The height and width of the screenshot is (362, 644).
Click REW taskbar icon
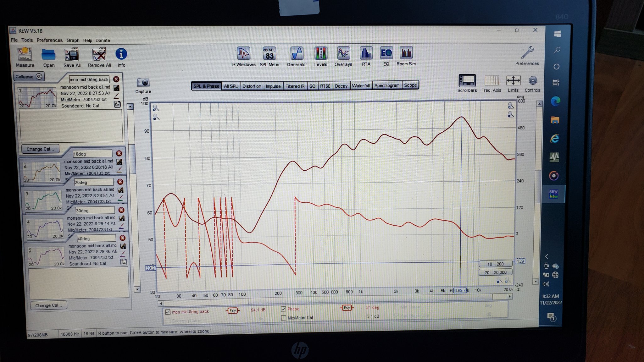[553, 194]
